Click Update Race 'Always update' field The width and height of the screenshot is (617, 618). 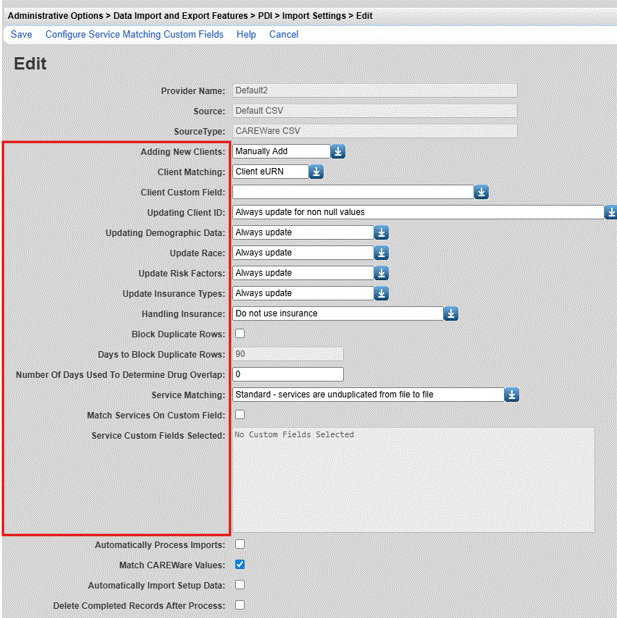[x=303, y=253]
